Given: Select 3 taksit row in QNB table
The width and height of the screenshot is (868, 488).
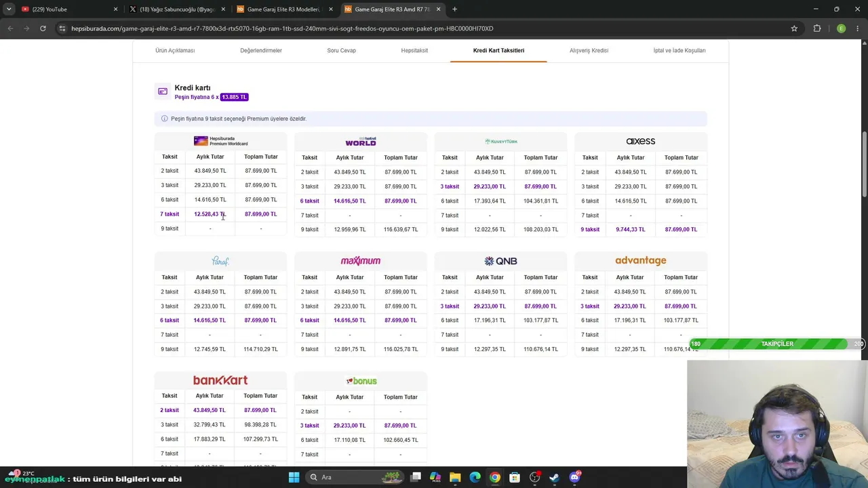Looking at the screenshot, I should [x=500, y=306].
